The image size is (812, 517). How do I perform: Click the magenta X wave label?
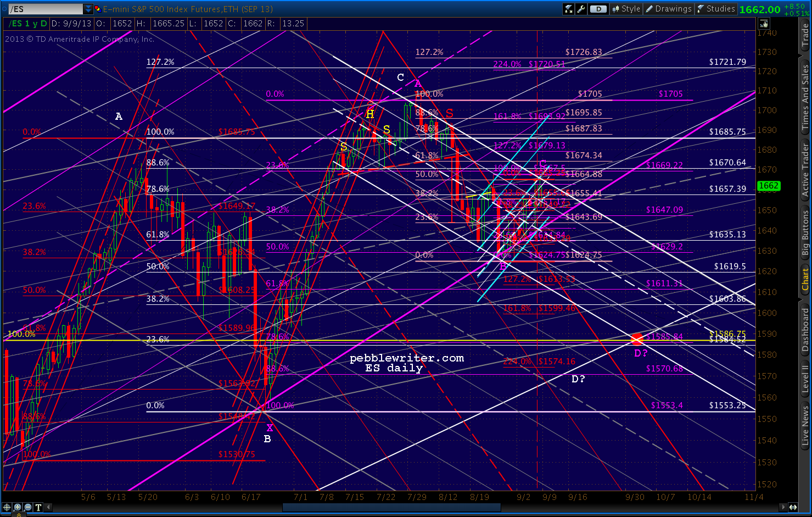[270, 428]
